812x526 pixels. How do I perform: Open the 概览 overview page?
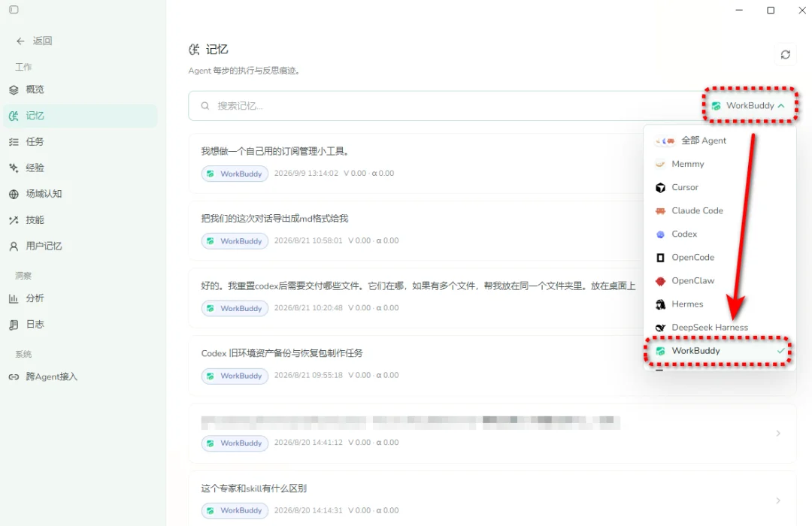(80, 89)
